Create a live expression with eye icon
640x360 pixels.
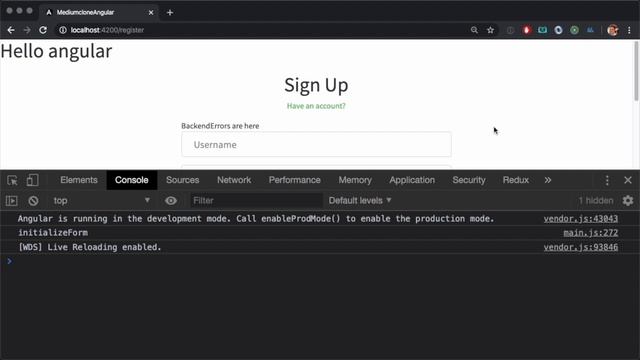[171, 200]
